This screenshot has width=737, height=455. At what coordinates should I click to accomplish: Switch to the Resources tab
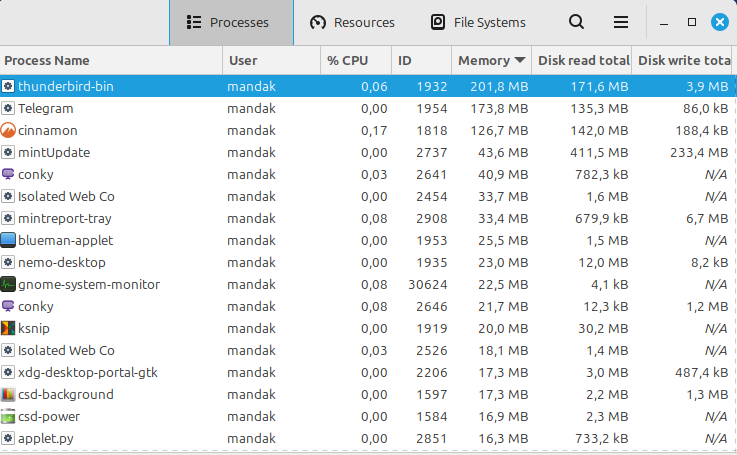point(352,23)
